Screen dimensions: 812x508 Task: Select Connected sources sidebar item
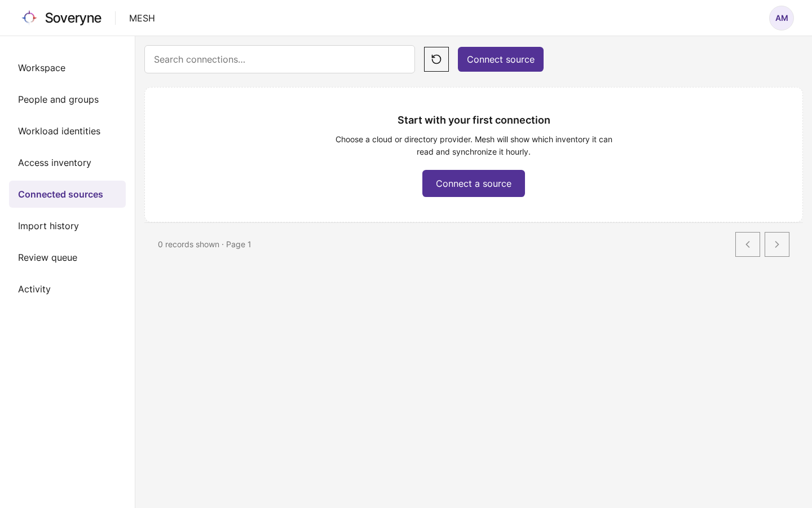[67, 194]
